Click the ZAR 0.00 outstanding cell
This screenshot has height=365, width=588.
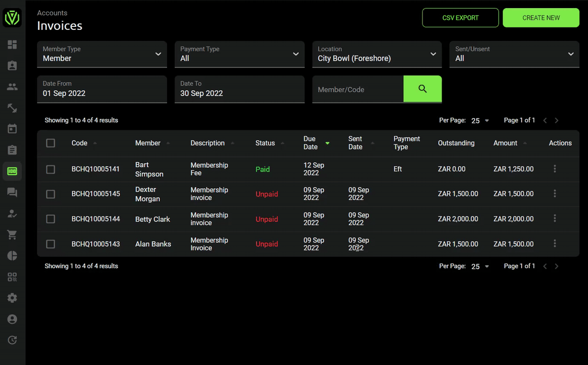(x=451, y=169)
